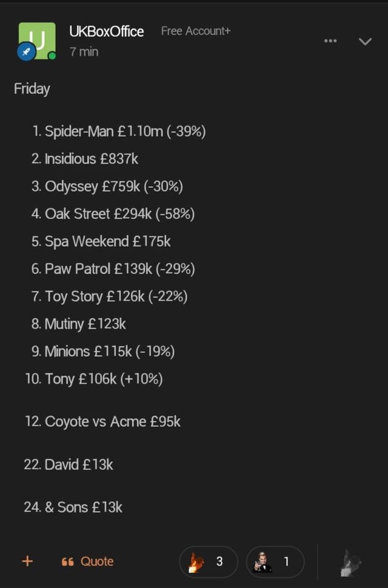The image size is (388, 588).
Task: Toggle the fire reaction with 3 votes
Action: pos(209,562)
